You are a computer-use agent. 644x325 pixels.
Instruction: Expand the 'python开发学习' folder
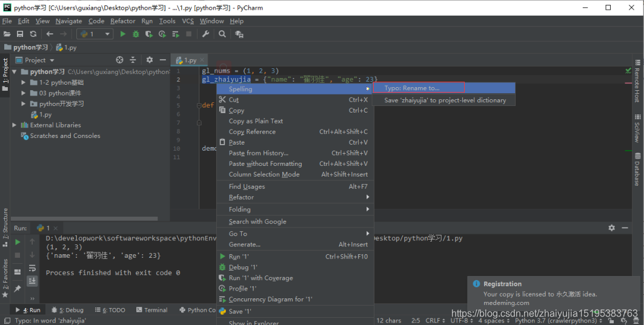(x=24, y=104)
